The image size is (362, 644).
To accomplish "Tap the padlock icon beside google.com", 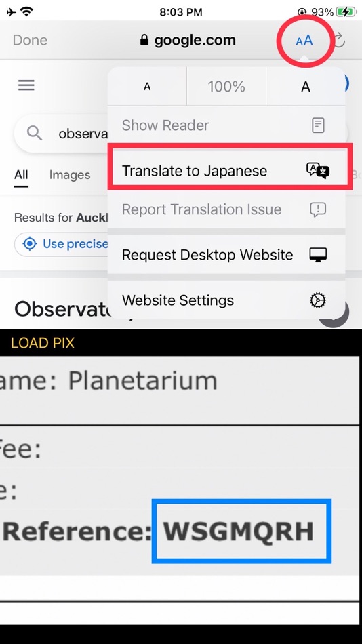I will tap(144, 40).
